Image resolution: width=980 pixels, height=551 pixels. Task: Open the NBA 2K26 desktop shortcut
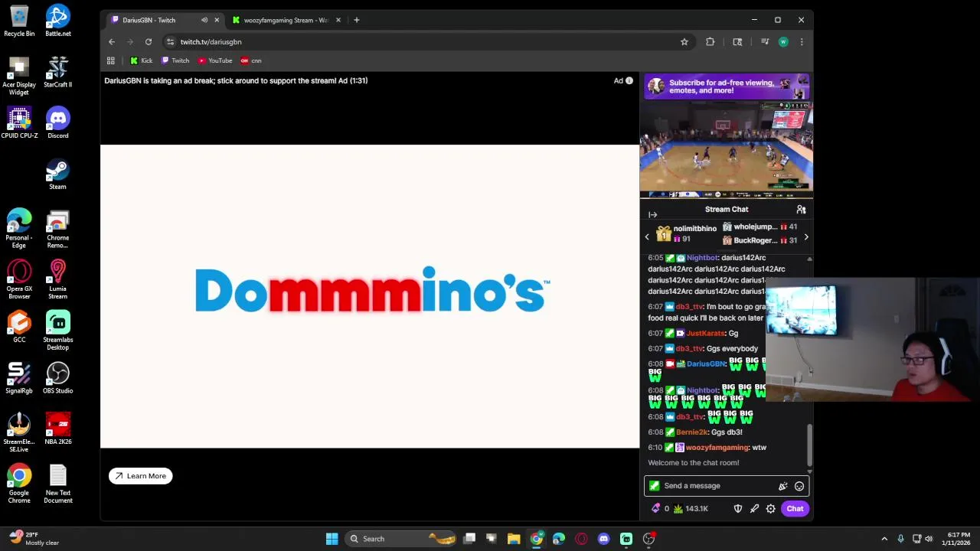pos(58,429)
